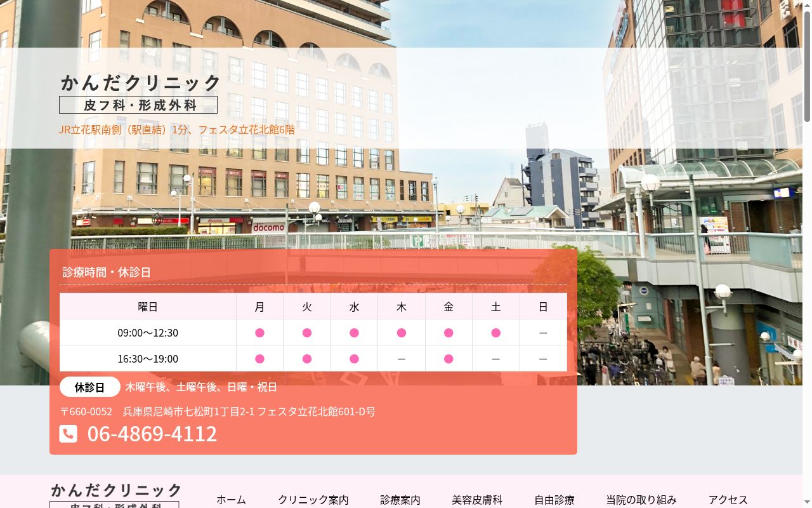The image size is (812, 508).
Task: Click the かんだクリニック header logo
Action: 140,93
